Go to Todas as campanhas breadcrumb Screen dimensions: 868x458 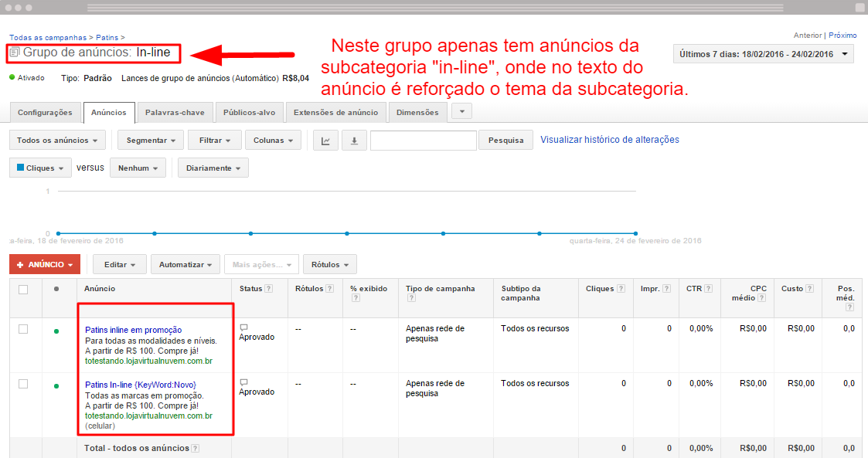[x=48, y=38]
